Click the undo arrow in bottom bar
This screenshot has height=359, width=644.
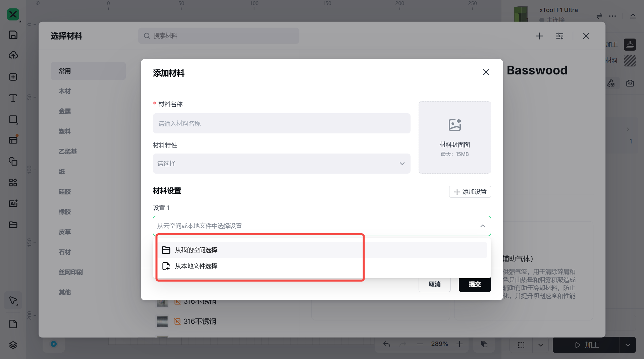(387, 344)
